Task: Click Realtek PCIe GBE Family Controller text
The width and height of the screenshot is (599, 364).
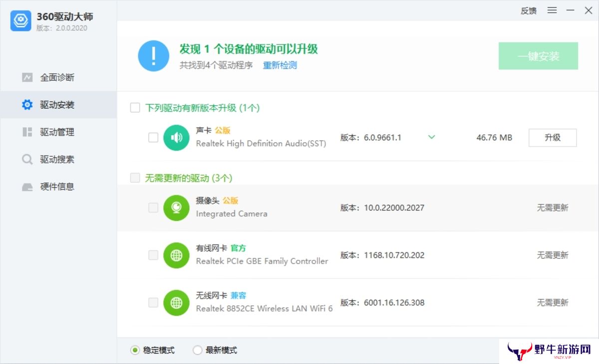Action: 262,261
